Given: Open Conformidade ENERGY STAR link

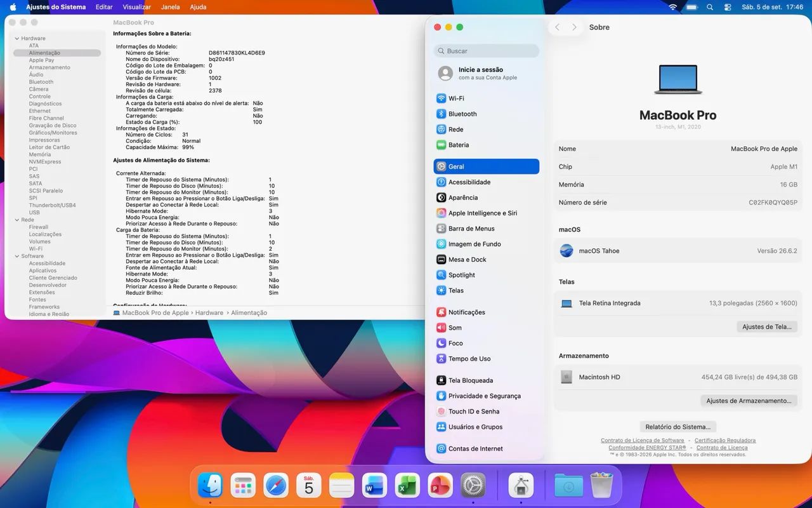Looking at the screenshot, I should click(x=647, y=448).
